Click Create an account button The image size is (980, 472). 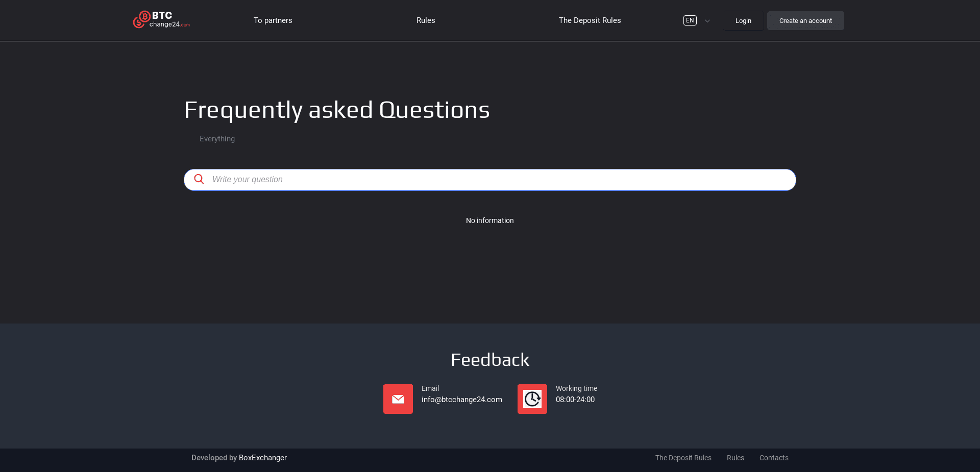point(805,20)
